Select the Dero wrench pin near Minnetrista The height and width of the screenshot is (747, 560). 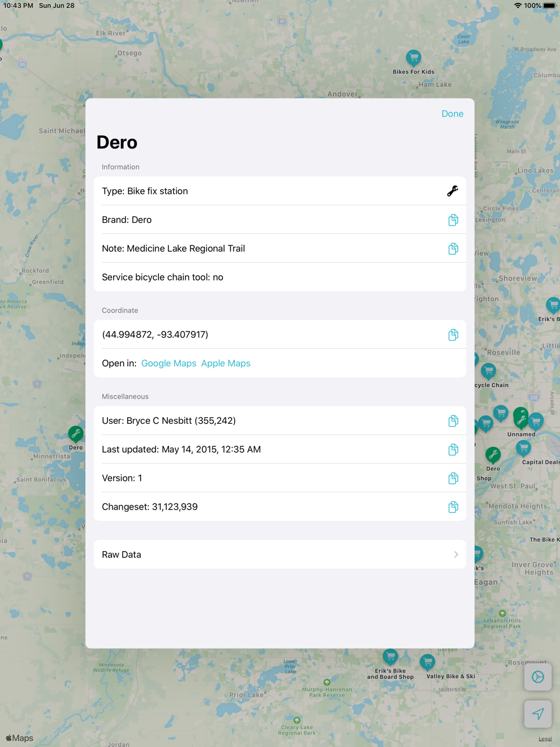(x=76, y=434)
